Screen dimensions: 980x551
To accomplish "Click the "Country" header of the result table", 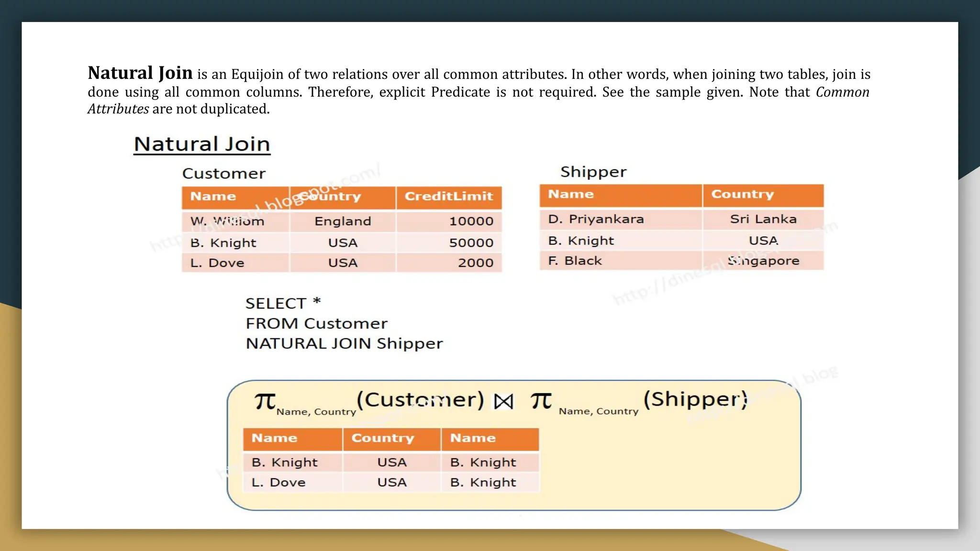I will (391, 439).
